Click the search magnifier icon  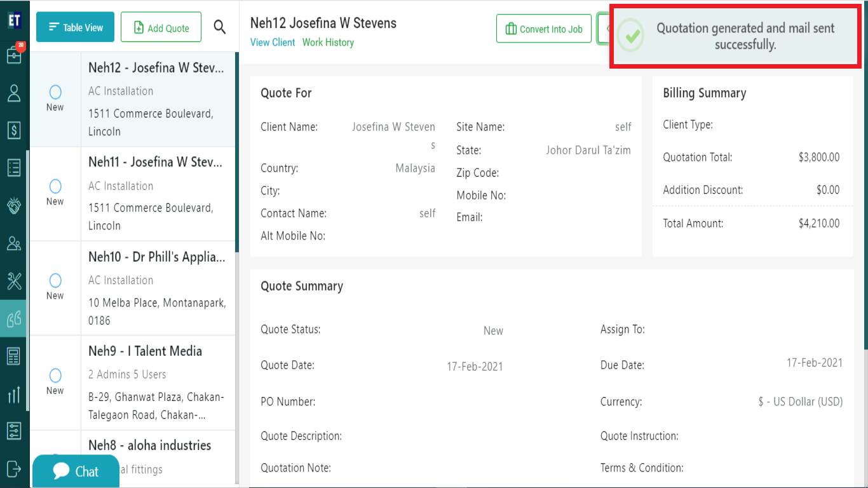coord(220,27)
